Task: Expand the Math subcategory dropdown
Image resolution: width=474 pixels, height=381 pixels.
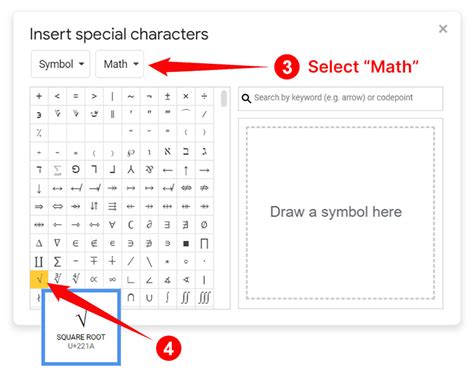Action: 120,64
